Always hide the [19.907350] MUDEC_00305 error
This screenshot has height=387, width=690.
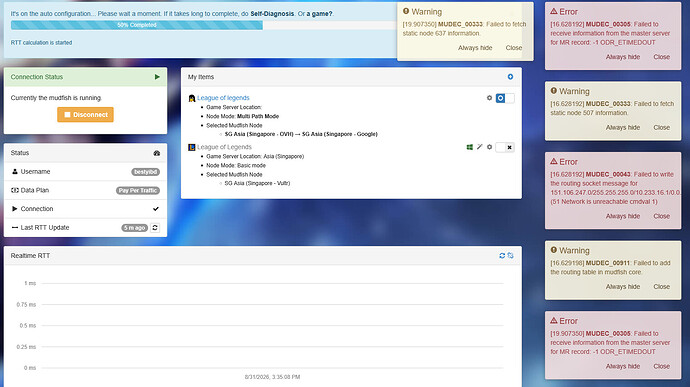(623, 366)
